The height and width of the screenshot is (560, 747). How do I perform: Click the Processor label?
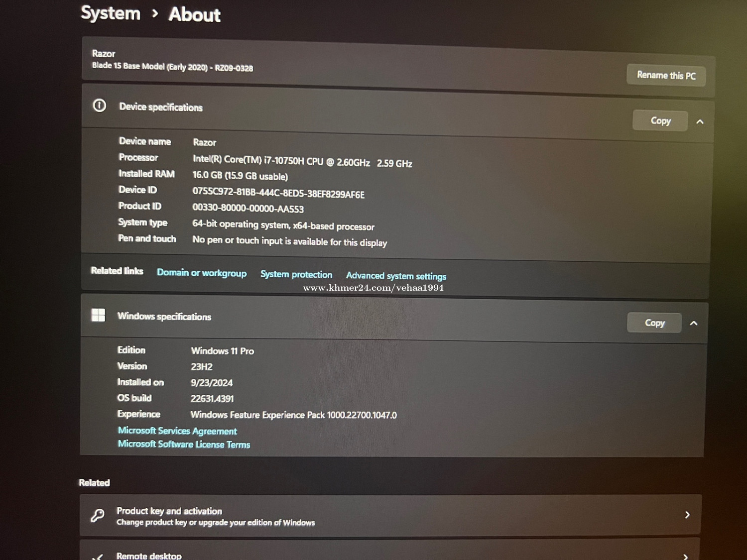pos(138,157)
